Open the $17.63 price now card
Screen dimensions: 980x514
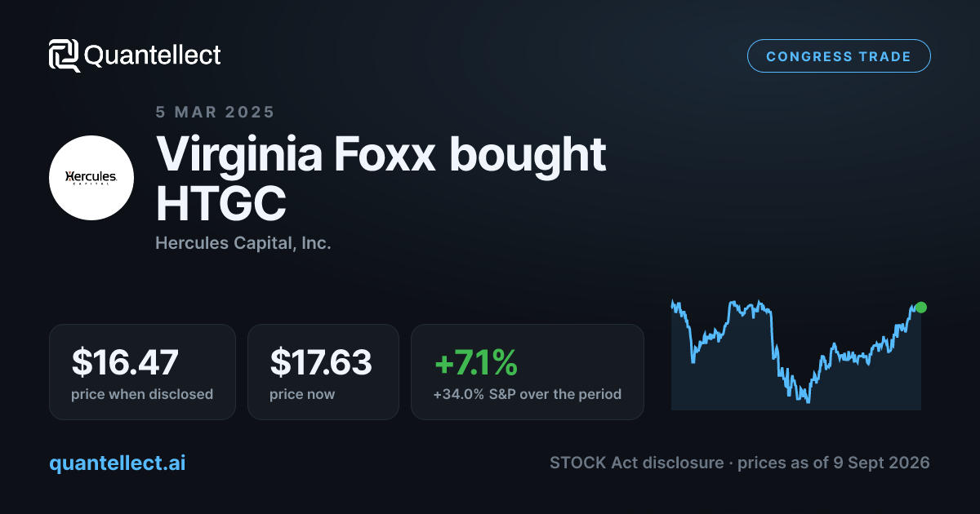[323, 372]
